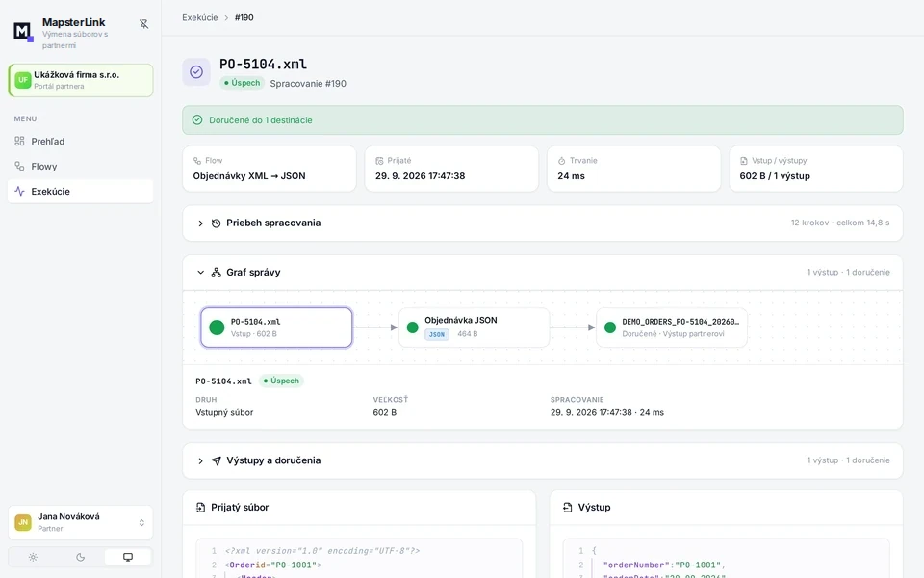
Task: Open the Prehľad menu item
Action: tap(80, 141)
